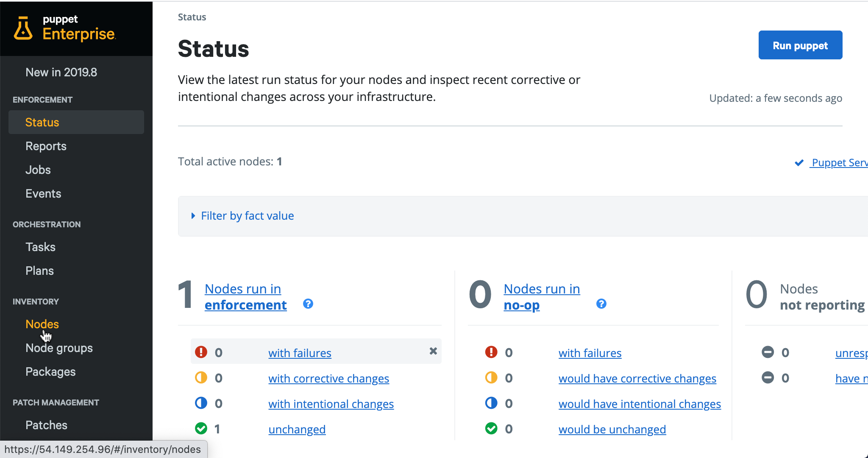
Task: Open Tasks under Orchestration
Action: coord(40,247)
